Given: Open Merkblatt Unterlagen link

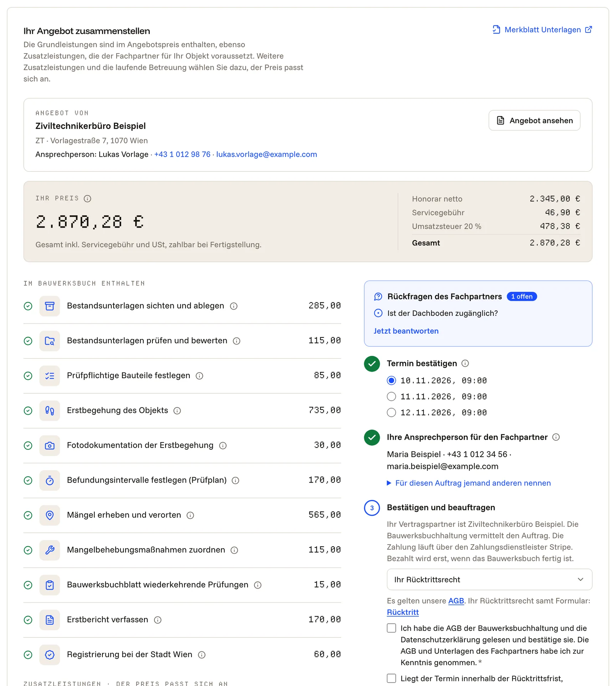Looking at the screenshot, I should pyautogui.click(x=542, y=30).
